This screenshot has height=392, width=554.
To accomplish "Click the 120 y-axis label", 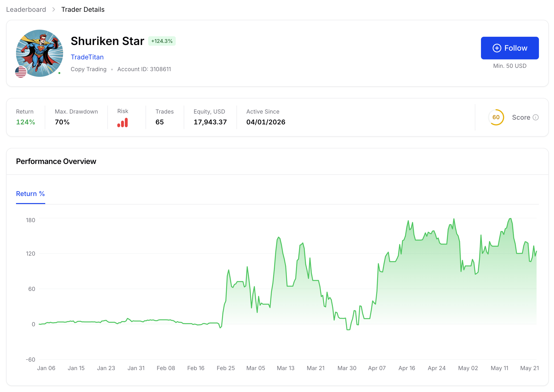I will point(31,254).
